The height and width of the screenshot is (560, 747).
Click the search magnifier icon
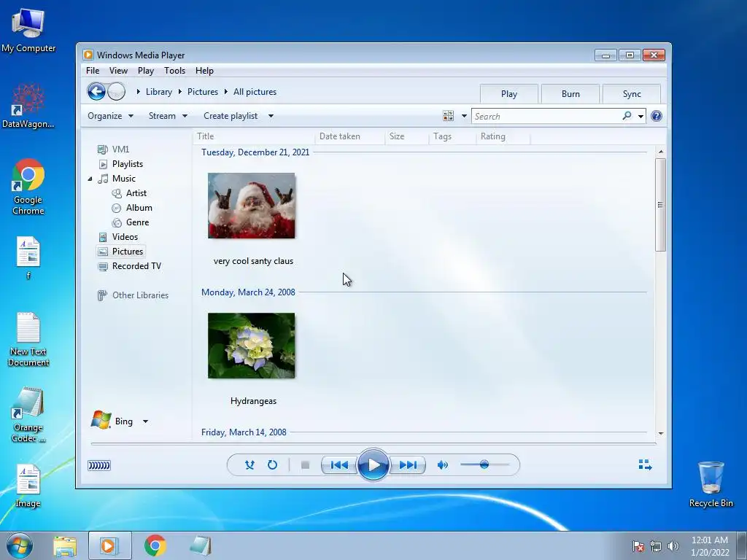tap(627, 116)
